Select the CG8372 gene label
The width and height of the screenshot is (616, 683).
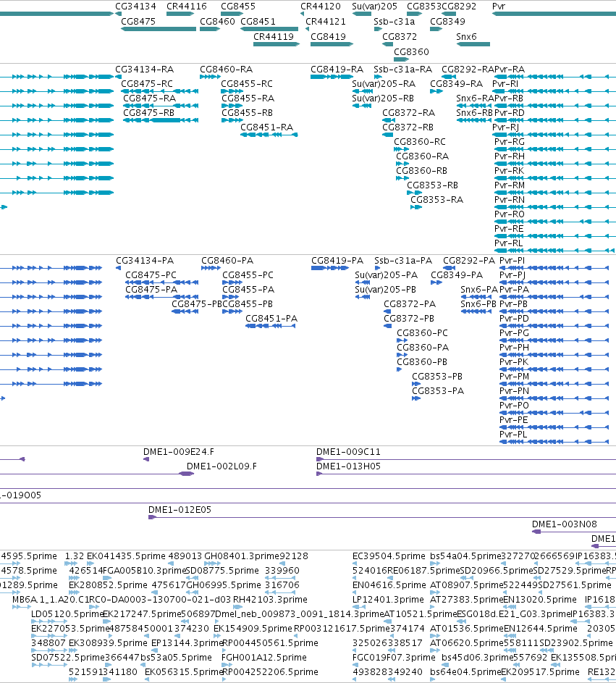(x=399, y=37)
